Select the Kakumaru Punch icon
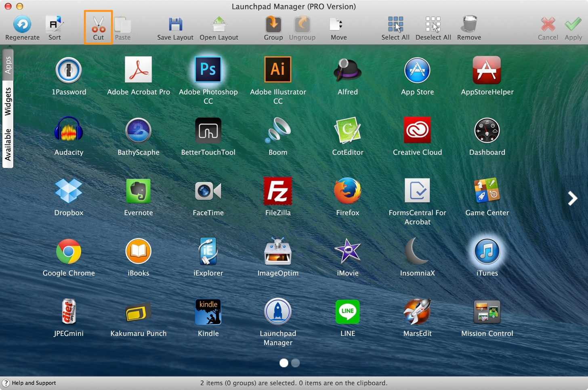Image resolution: width=588 pixels, height=390 pixels. point(139,312)
